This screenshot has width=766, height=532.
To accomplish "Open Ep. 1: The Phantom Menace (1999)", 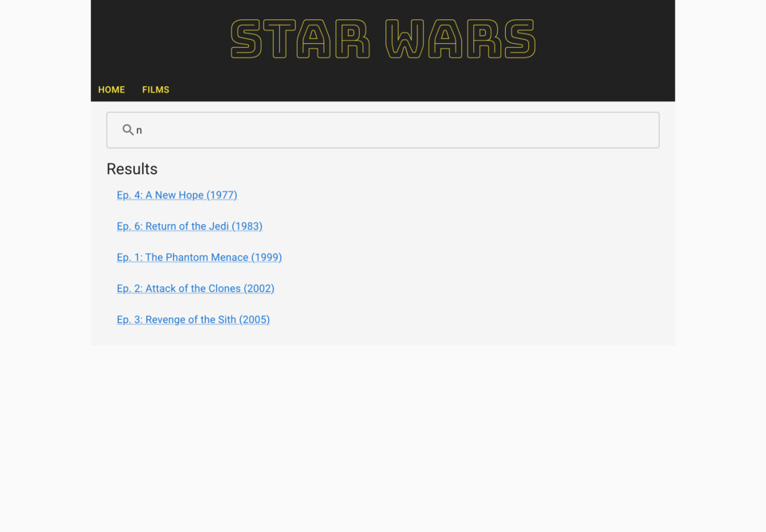I will coord(199,257).
